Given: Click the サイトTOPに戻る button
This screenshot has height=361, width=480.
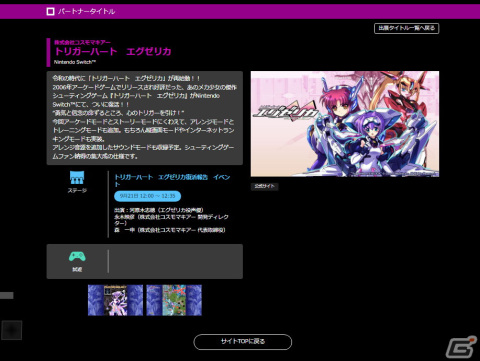Looking at the screenshot, I should pos(243,342).
